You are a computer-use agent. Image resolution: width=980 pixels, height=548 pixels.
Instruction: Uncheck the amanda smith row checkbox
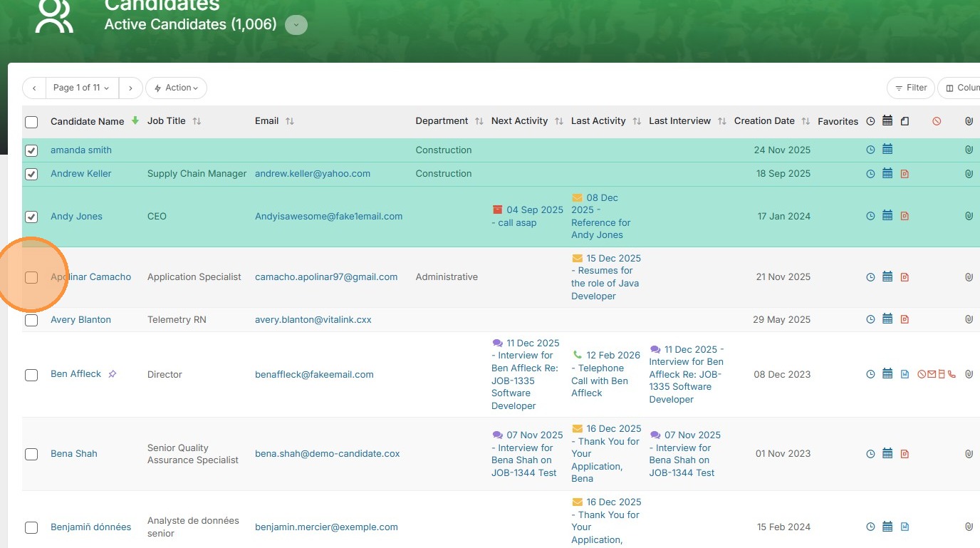point(31,150)
